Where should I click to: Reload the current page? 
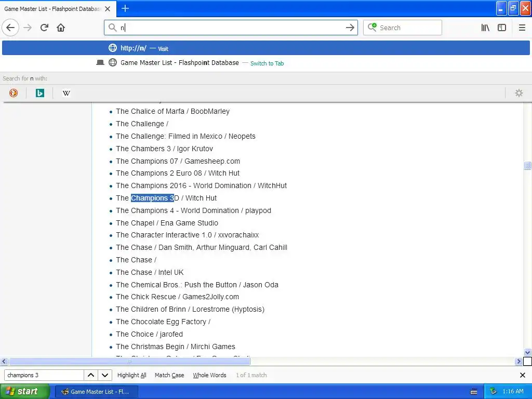[44, 28]
